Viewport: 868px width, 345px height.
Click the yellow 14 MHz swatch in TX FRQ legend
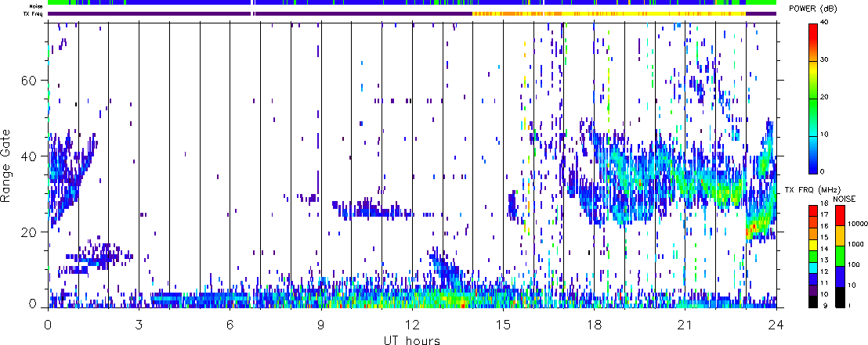(813, 245)
